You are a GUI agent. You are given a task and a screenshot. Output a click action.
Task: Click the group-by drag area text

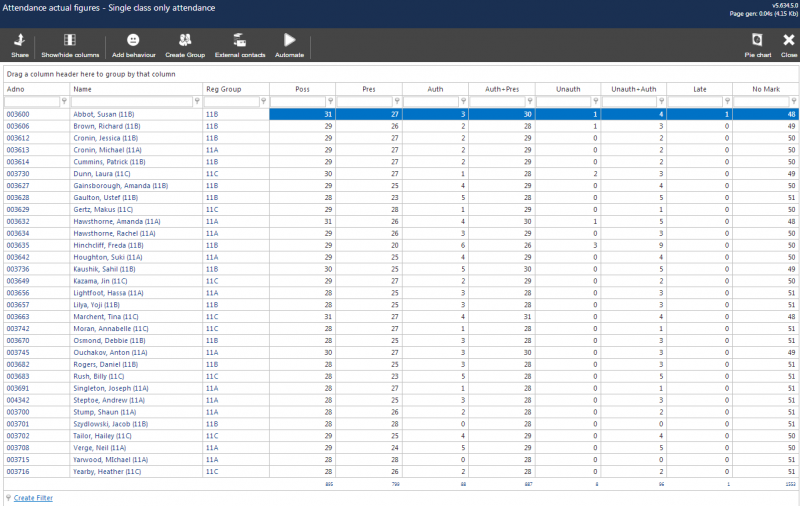[x=91, y=74]
